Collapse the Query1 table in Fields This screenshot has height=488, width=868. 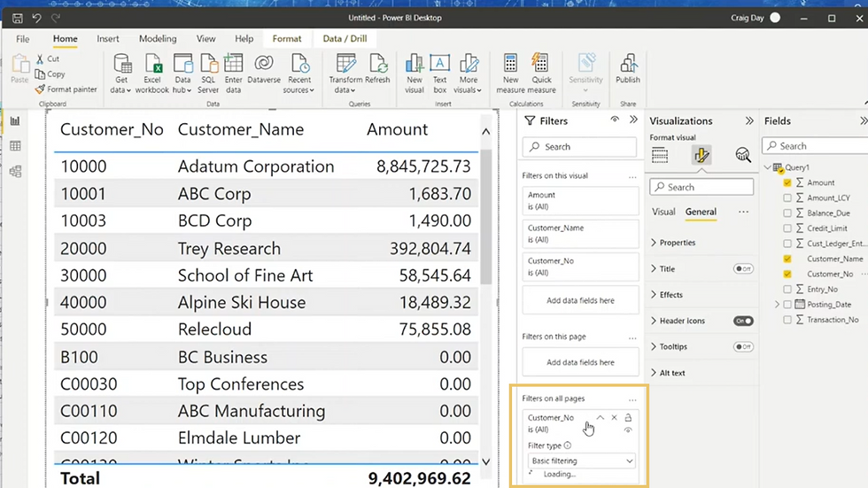click(768, 167)
